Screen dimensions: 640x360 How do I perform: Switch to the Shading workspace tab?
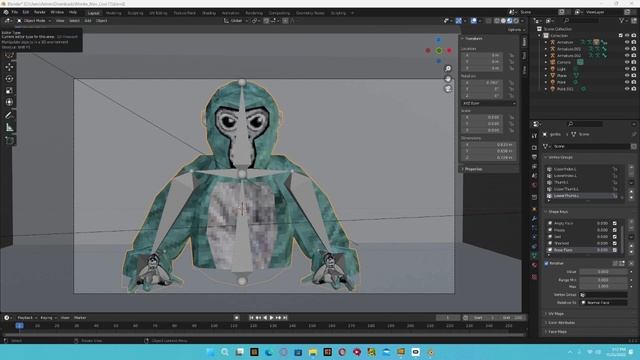pos(209,13)
